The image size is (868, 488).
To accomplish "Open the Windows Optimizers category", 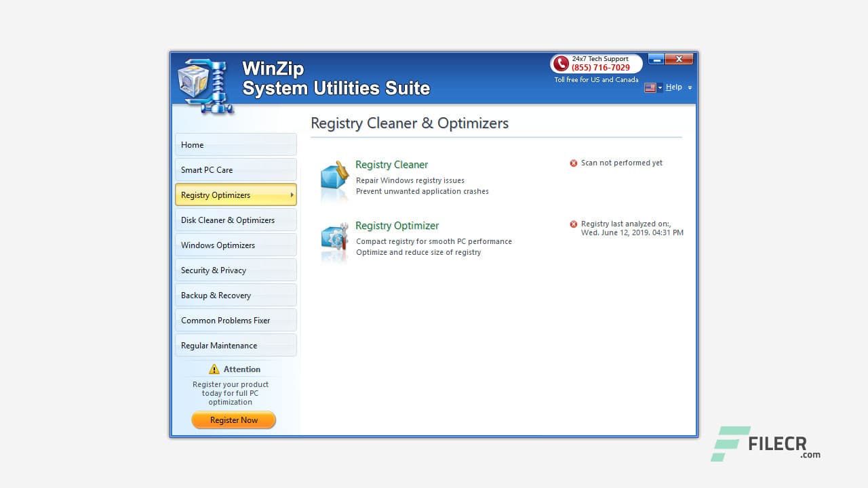I will tap(235, 245).
